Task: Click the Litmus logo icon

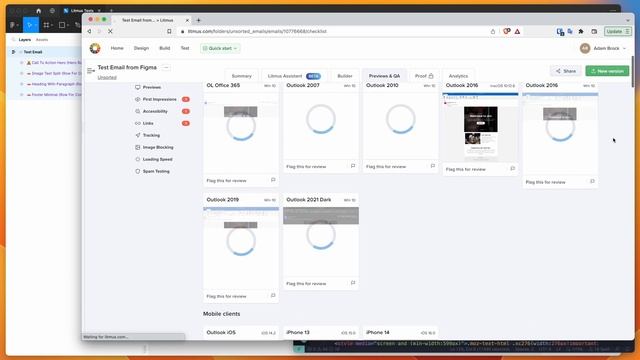Action: tap(95, 48)
